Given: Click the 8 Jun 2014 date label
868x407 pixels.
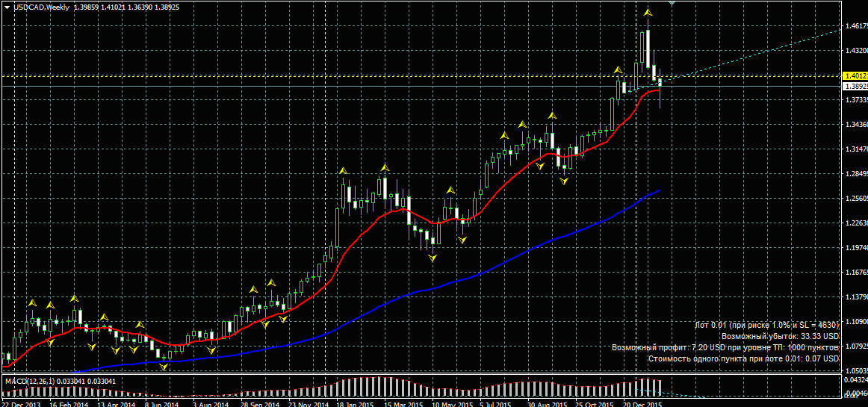Looking at the screenshot, I should click(163, 404).
